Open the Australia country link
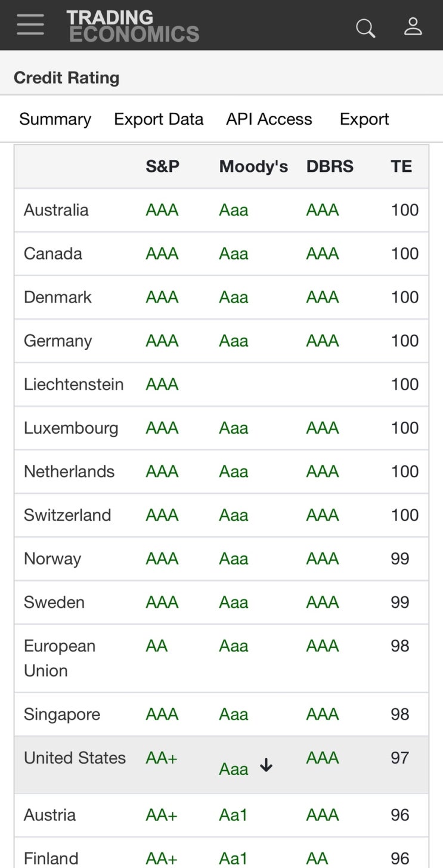The width and height of the screenshot is (443, 868). (x=56, y=210)
